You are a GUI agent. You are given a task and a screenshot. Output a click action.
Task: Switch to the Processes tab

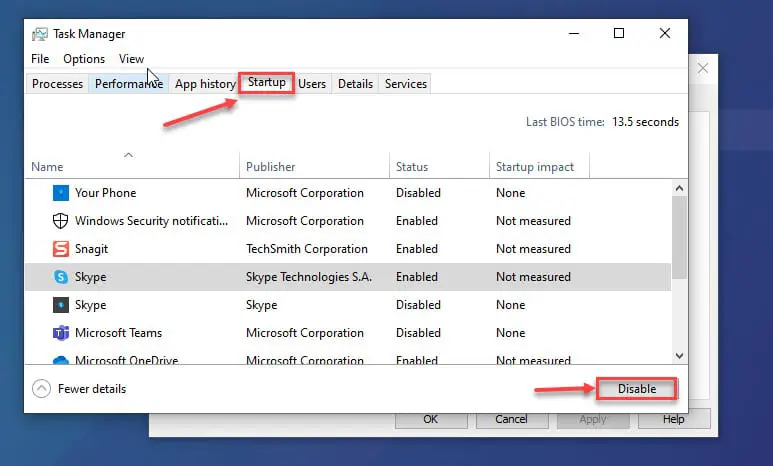point(57,84)
